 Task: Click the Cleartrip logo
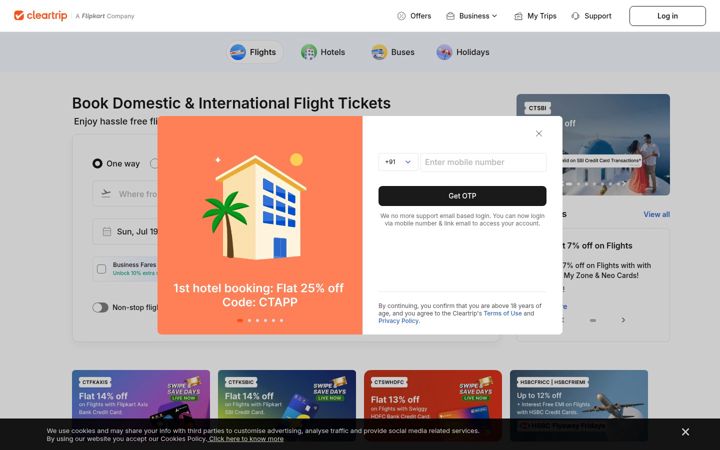(x=40, y=16)
